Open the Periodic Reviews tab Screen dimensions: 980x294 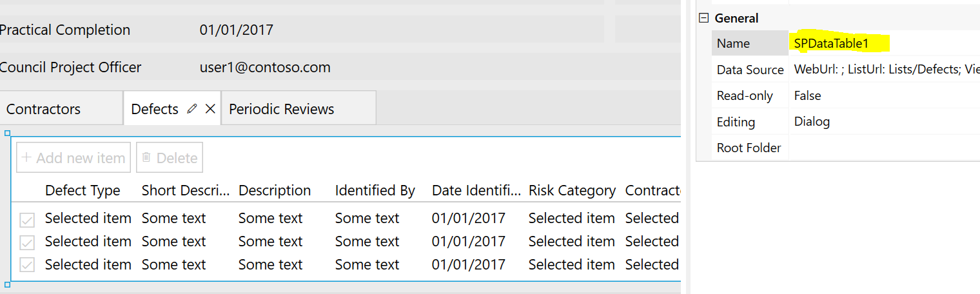282,109
